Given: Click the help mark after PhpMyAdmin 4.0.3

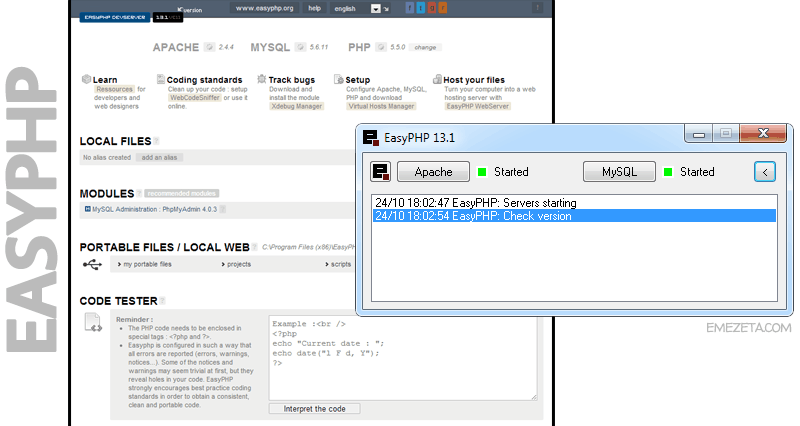Looking at the screenshot, I should click(222, 209).
